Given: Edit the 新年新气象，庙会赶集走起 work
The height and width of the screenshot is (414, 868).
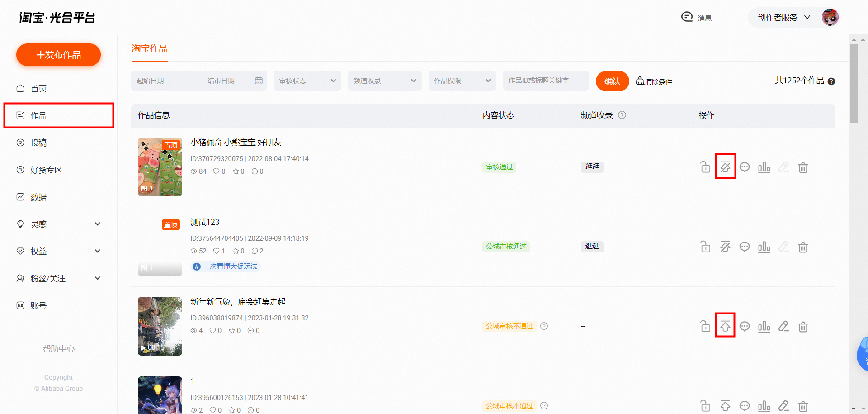Looking at the screenshot, I should [x=783, y=326].
